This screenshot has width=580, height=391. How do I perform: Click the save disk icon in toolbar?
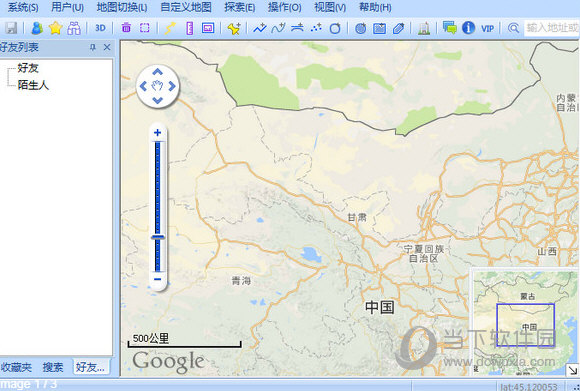pos(11,28)
